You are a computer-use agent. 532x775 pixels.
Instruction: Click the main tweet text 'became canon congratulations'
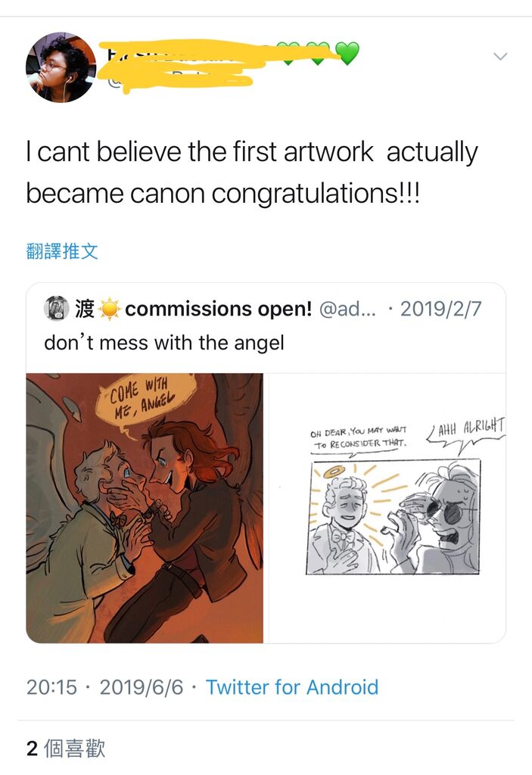click(x=223, y=193)
